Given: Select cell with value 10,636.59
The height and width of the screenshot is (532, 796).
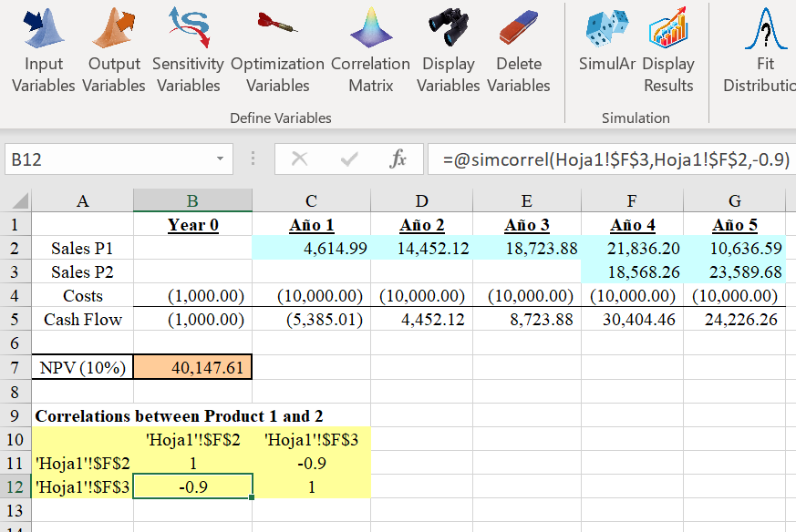Looking at the screenshot, I should point(735,248).
